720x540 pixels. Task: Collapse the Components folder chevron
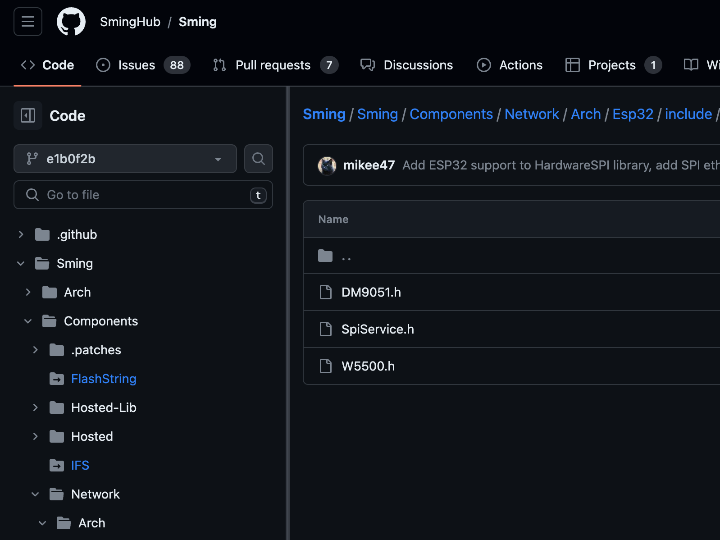coord(28,321)
